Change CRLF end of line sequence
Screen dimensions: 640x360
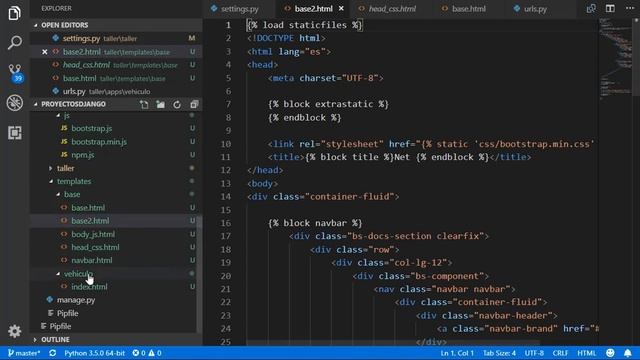(560, 353)
